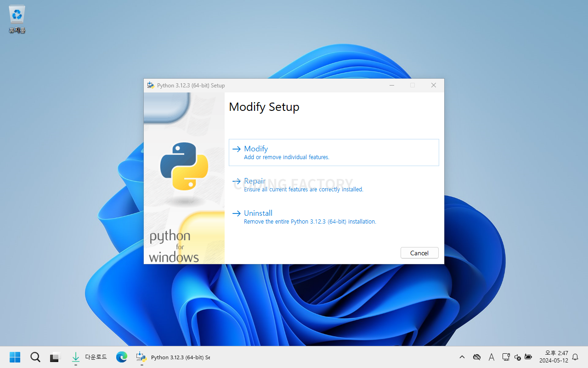Expand the hidden system tray icons chevron

click(462, 357)
